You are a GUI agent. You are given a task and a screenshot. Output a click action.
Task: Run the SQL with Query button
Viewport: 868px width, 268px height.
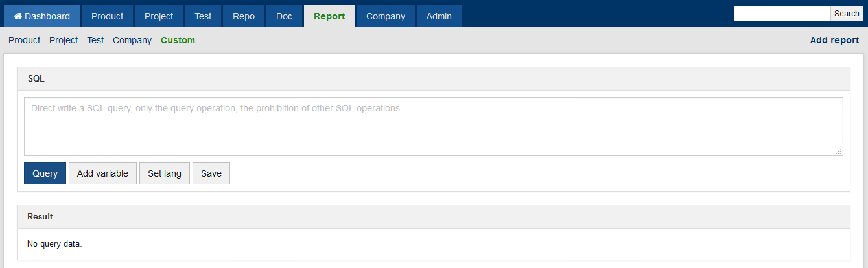coord(45,173)
